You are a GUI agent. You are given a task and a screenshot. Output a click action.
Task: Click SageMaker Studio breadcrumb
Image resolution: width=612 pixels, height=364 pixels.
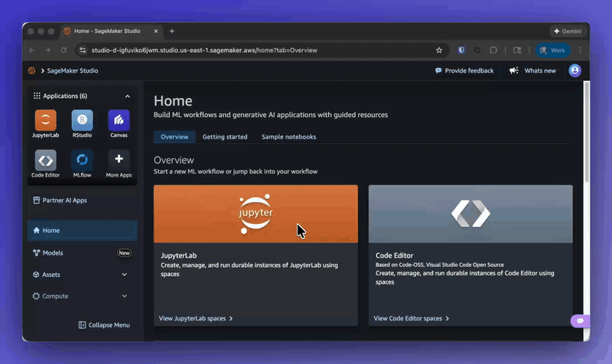point(73,70)
